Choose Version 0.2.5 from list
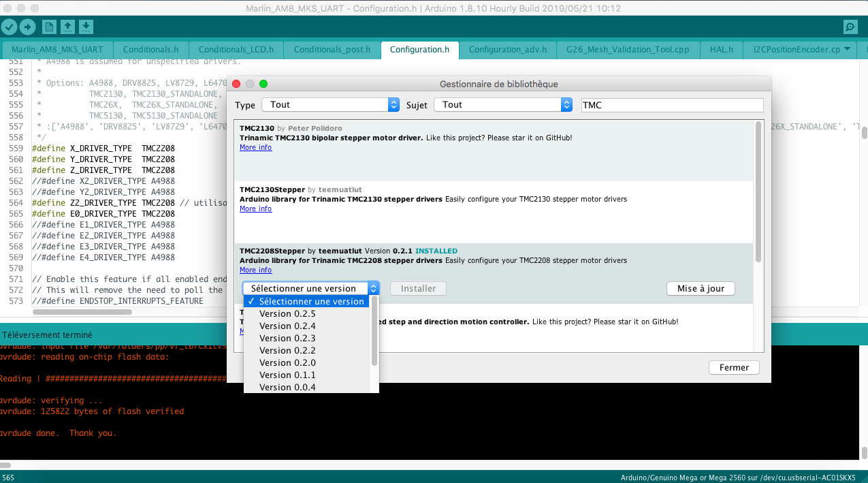The height and width of the screenshot is (483, 868). tap(287, 313)
